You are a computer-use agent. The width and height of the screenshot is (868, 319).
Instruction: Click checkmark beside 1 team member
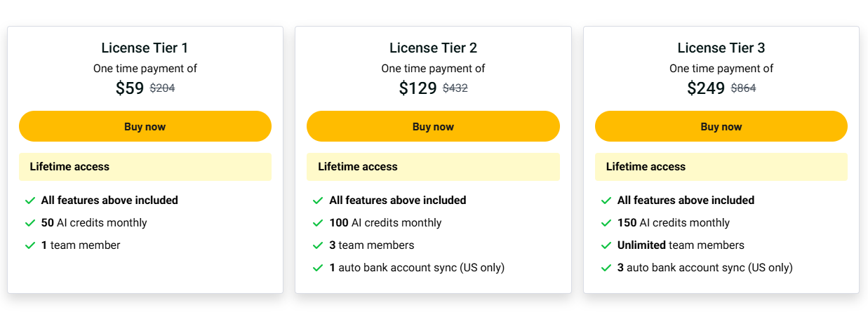coord(30,245)
